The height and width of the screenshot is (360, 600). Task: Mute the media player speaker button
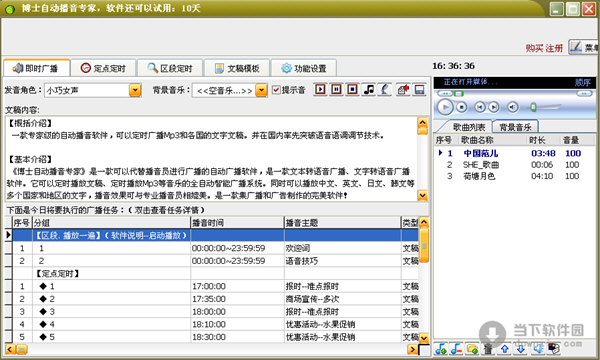click(x=513, y=107)
